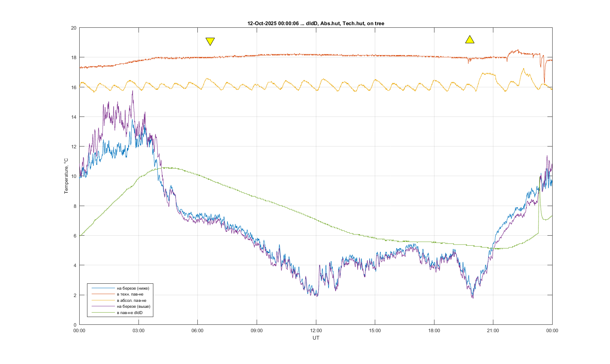This screenshot has width=610, height=364.
Task: Click the 21:00 tick label on x-axis
Action: point(493,331)
